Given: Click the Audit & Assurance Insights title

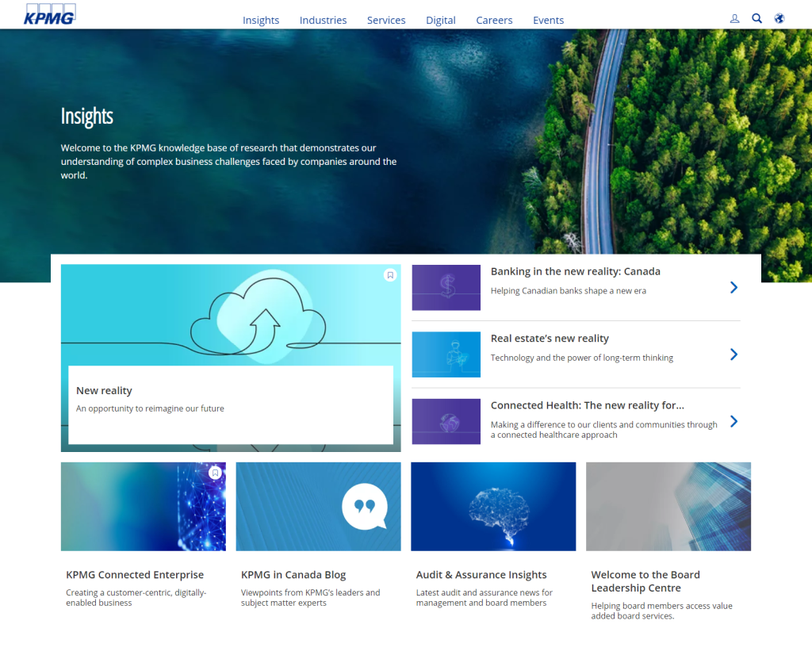Looking at the screenshot, I should (x=481, y=575).
